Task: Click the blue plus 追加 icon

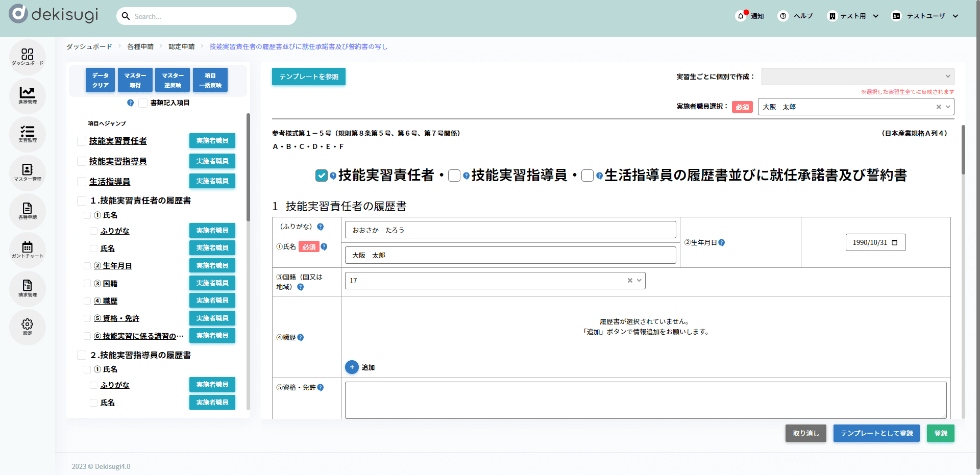Action: 352,367
